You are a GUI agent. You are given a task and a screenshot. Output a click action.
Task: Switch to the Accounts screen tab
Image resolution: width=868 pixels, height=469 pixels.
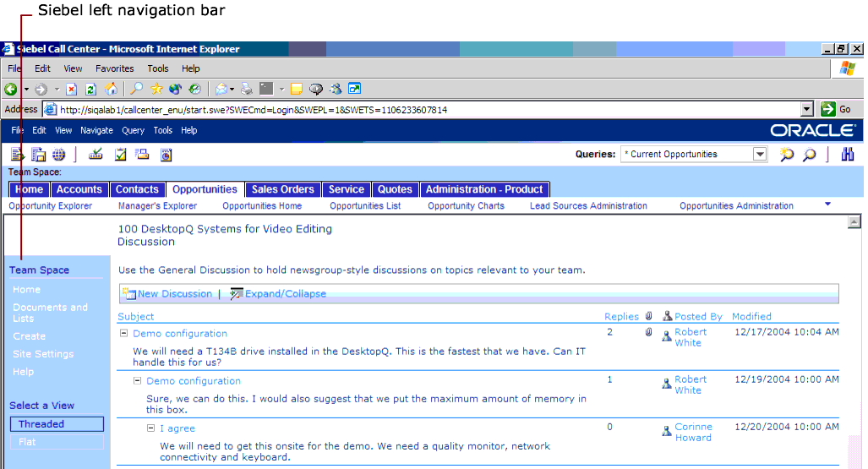[79, 189]
